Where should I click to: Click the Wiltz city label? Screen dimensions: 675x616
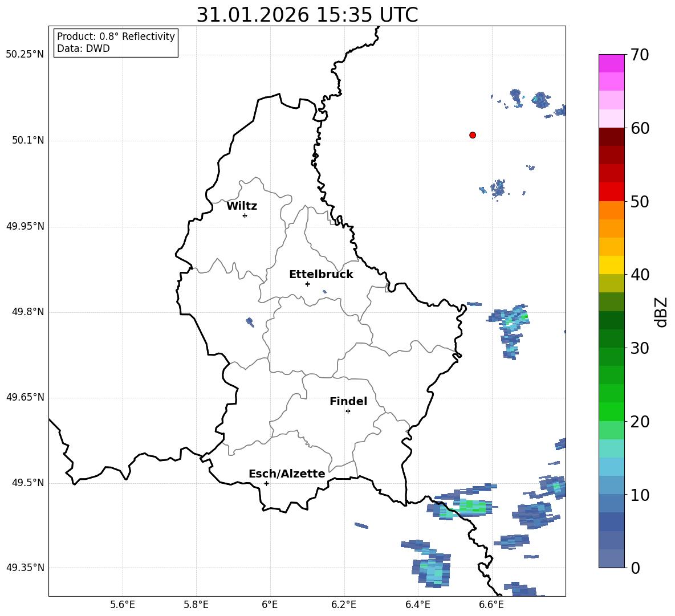click(242, 206)
